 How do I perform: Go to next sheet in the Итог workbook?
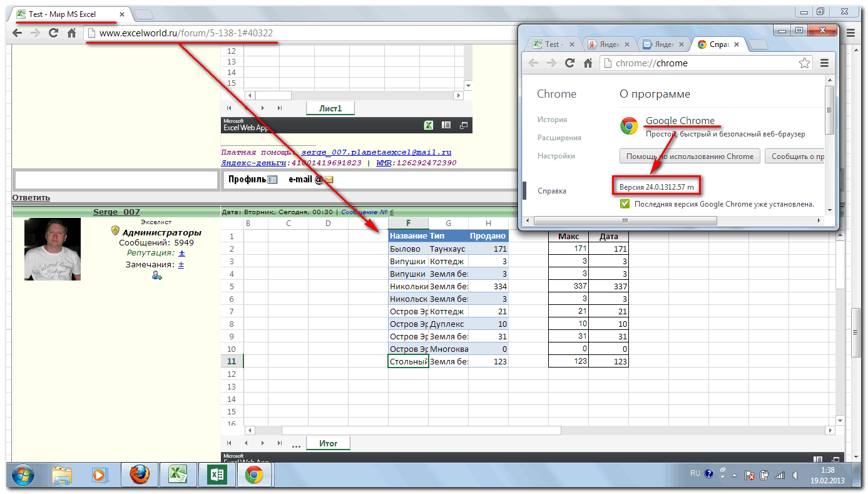click(263, 443)
